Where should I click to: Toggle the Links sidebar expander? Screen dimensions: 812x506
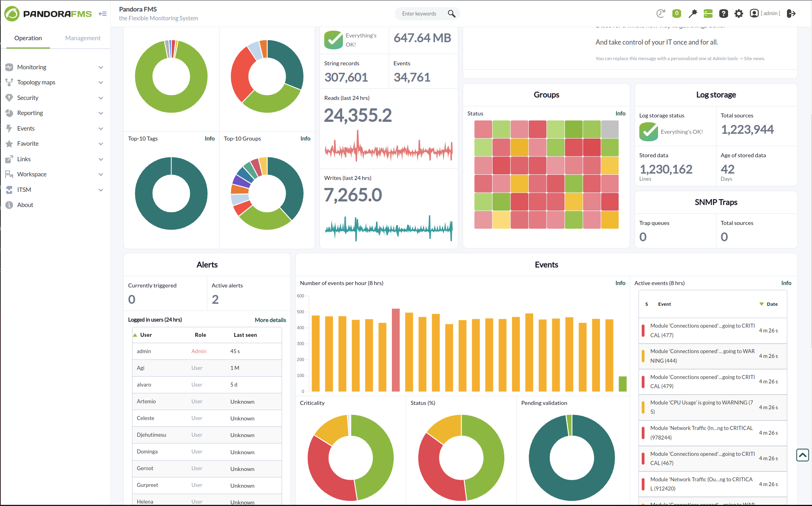101,158
